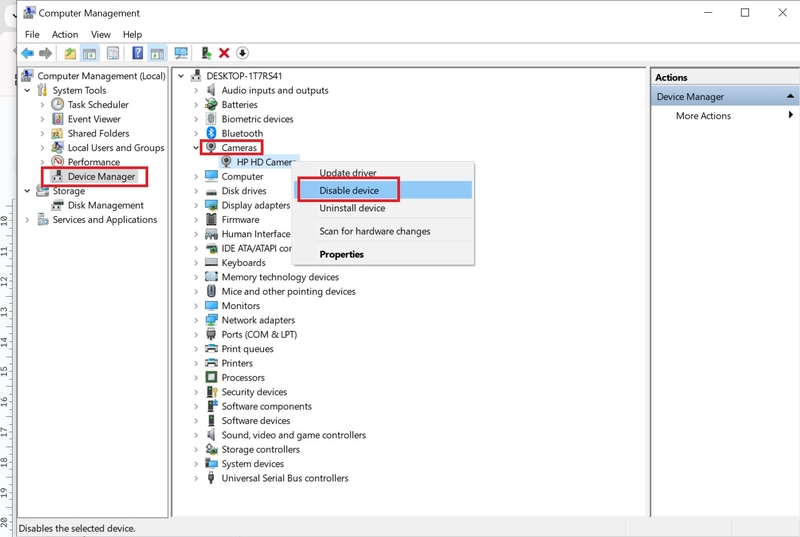
Task: Open the Help menu
Action: tap(132, 34)
